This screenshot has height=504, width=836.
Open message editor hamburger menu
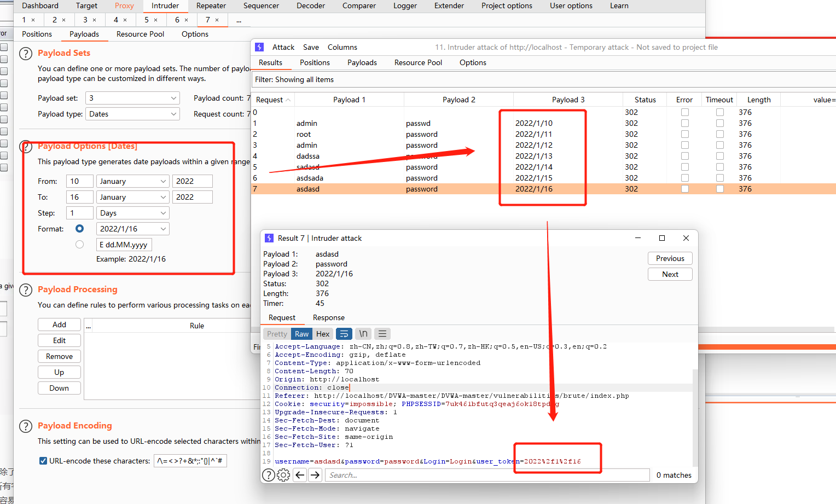(x=382, y=334)
